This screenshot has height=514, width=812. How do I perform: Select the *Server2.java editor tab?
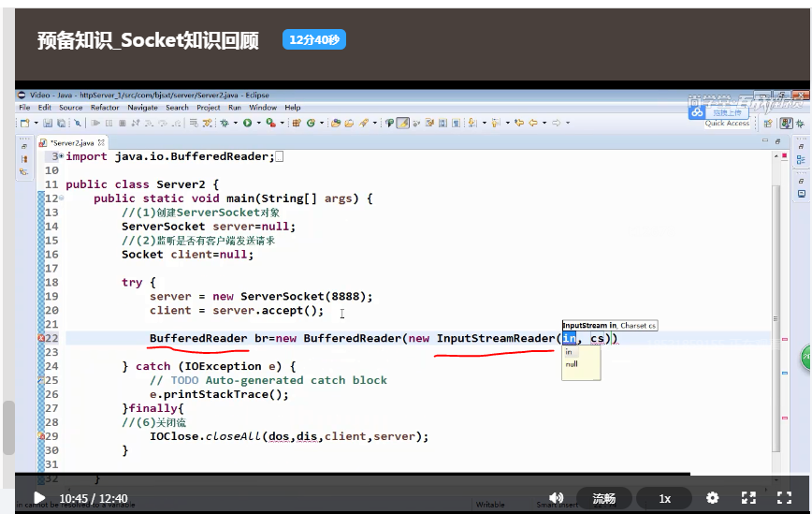(x=73, y=143)
